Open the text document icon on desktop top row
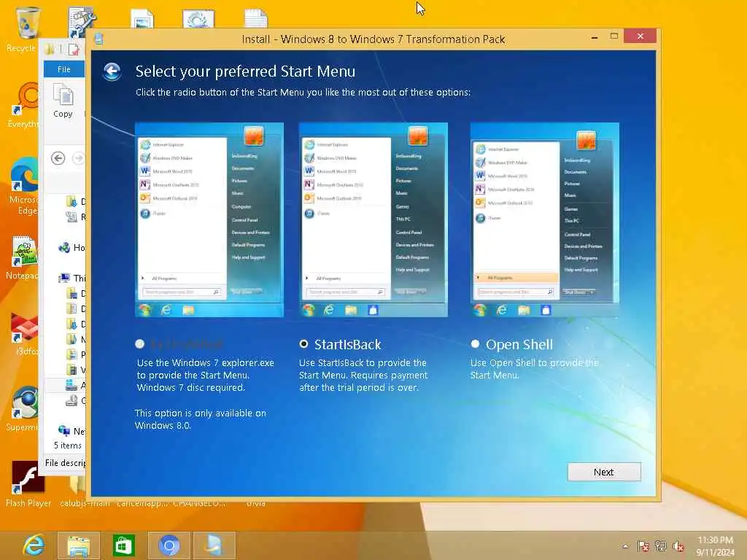Image resolution: width=747 pixels, height=560 pixels. point(255,18)
